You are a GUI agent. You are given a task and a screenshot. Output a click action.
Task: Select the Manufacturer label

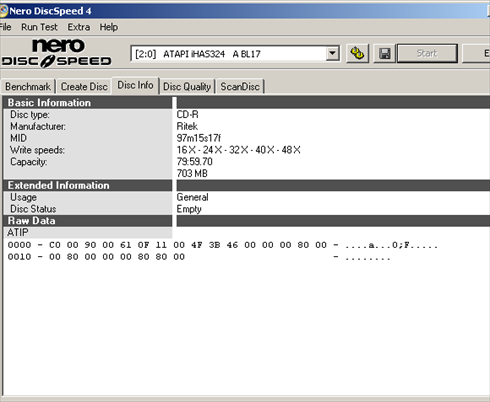pyautogui.click(x=38, y=126)
